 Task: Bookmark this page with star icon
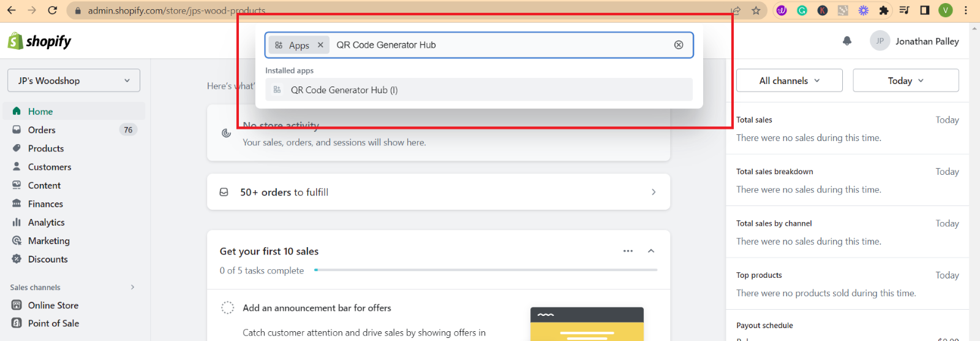pos(756,10)
